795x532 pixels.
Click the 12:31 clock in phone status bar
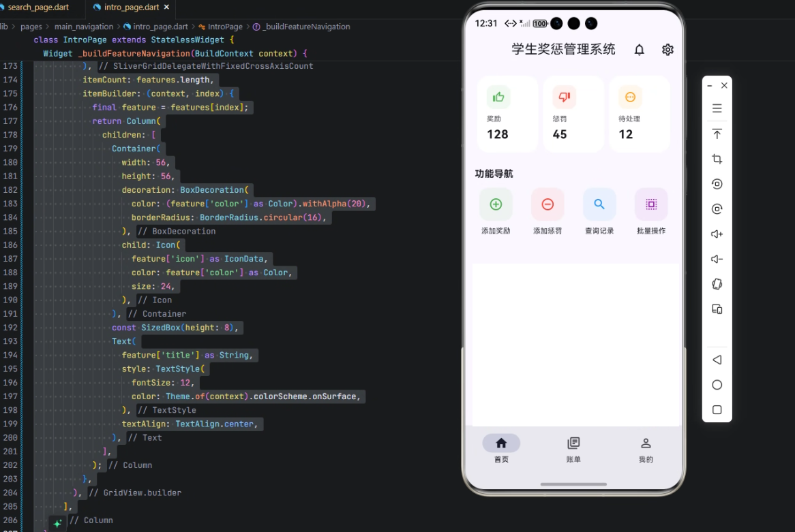click(485, 23)
